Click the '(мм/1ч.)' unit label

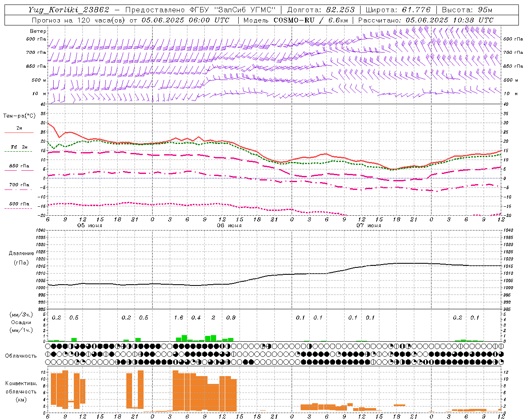(21, 330)
